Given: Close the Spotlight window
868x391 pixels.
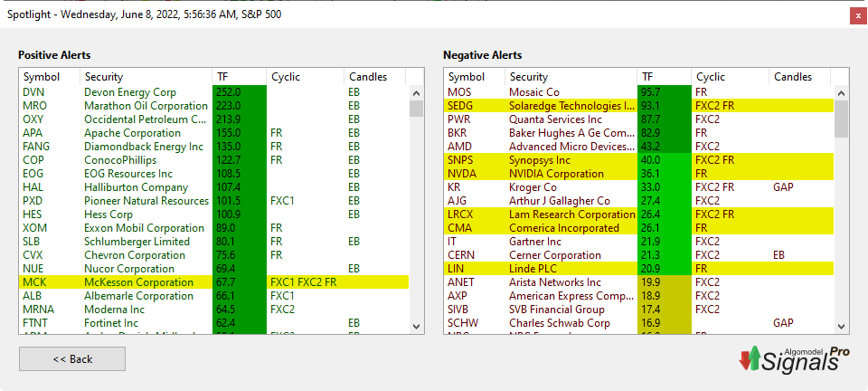Looking at the screenshot, I should click(858, 16).
